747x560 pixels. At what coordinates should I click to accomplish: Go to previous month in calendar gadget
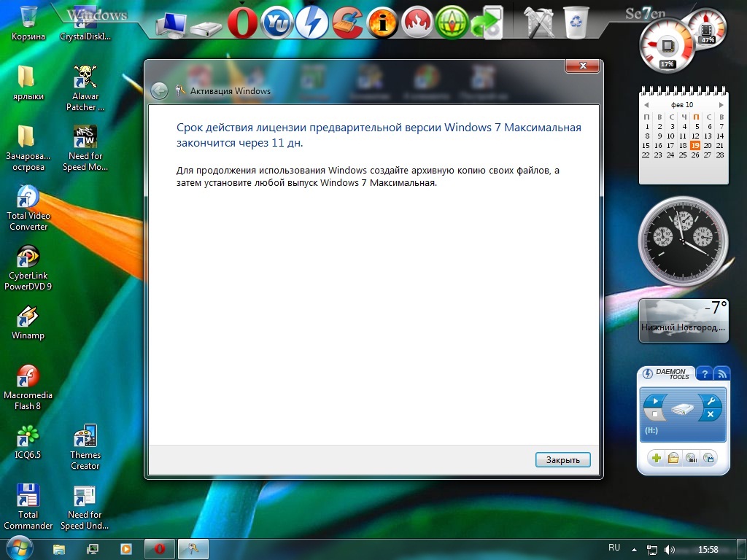[646, 105]
